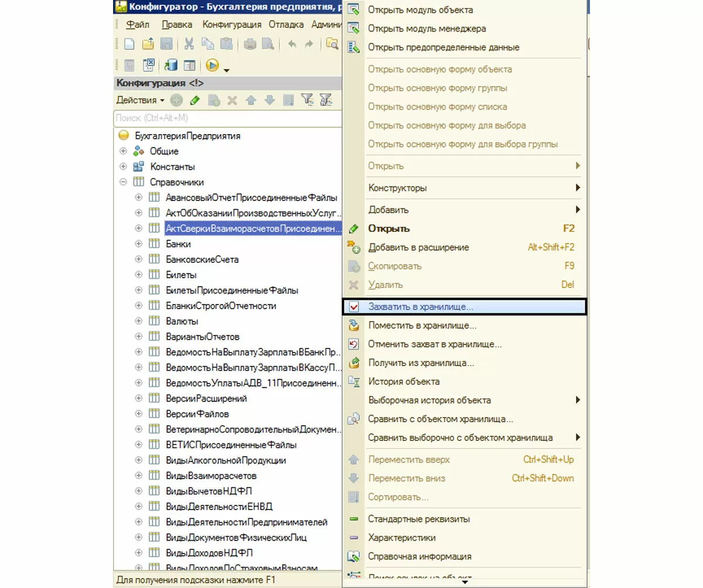Click the Update database configuration icon

[x=170, y=66]
